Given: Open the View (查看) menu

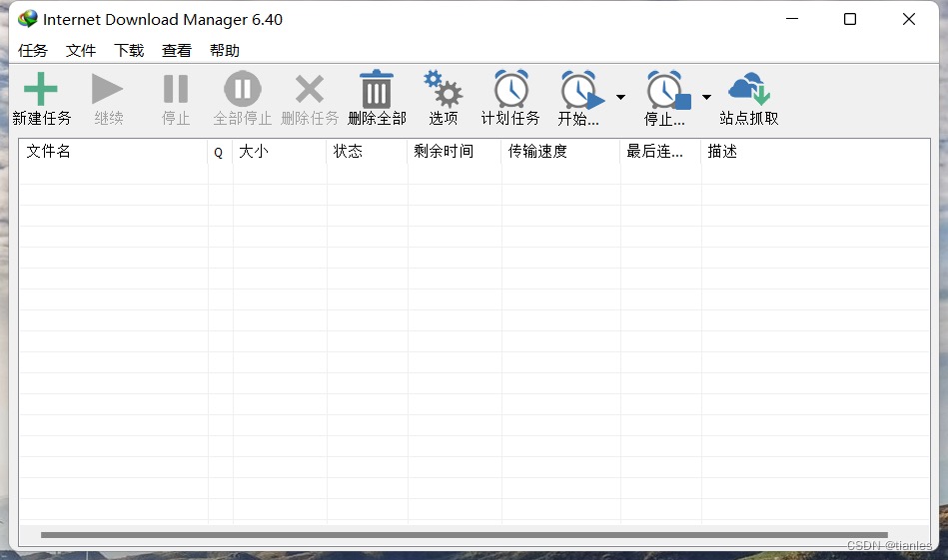Looking at the screenshot, I should pyautogui.click(x=177, y=51).
